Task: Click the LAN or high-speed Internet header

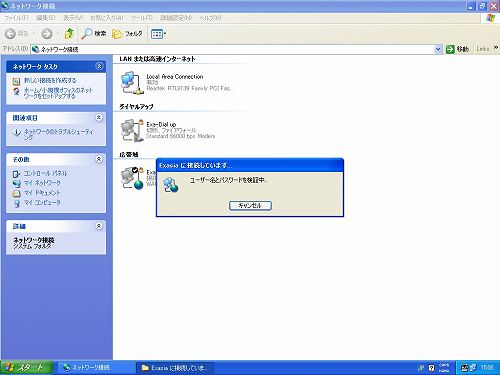Action: (157, 59)
